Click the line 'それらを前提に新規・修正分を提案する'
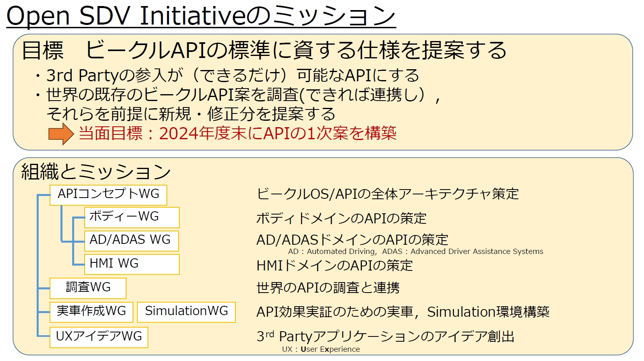644x361 pixels. point(191,114)
